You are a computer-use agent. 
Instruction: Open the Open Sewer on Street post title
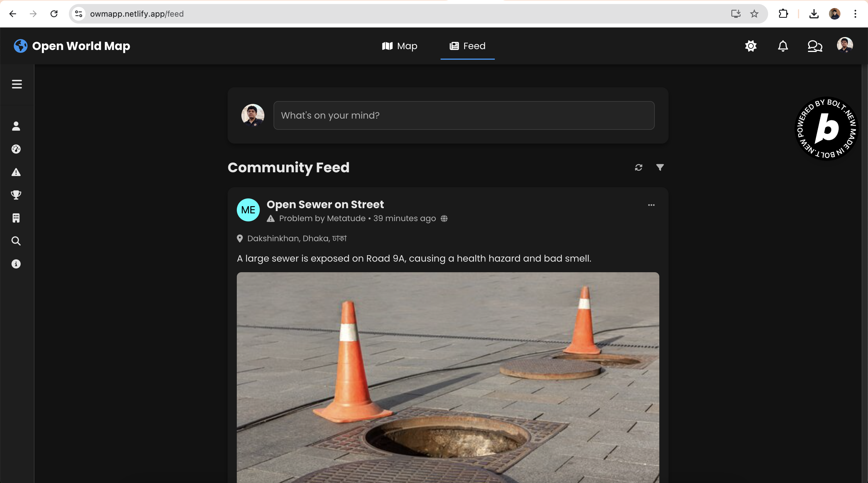[325, 204]
